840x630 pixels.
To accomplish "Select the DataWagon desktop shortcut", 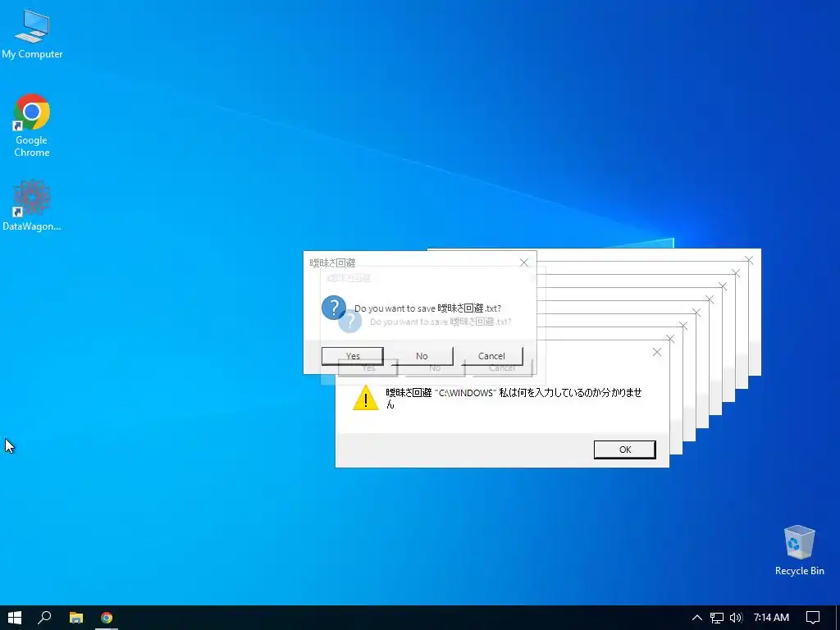I will (x=32, y=206).
